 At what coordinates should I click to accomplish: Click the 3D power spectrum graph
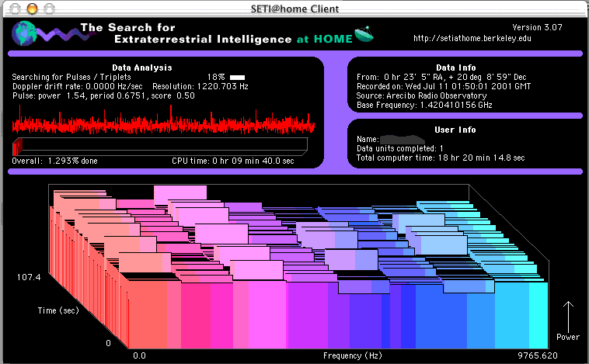click(298, 266)
